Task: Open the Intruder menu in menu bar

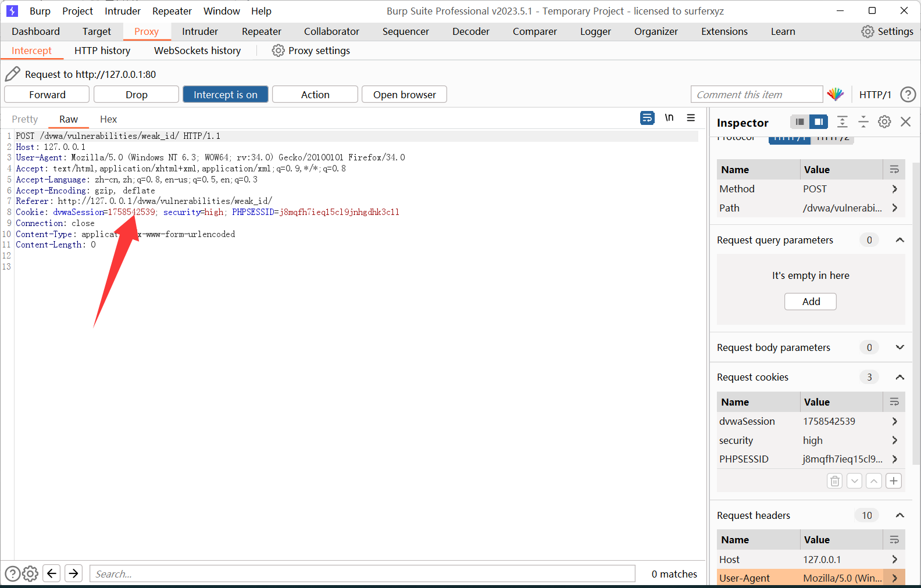Action: pyautogui.click(x=123, y=11)
